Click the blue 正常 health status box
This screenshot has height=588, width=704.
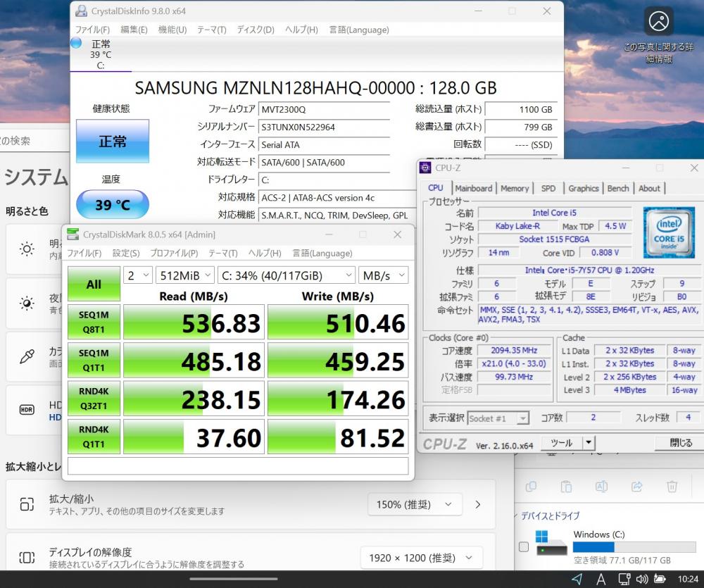pos(113,142)
